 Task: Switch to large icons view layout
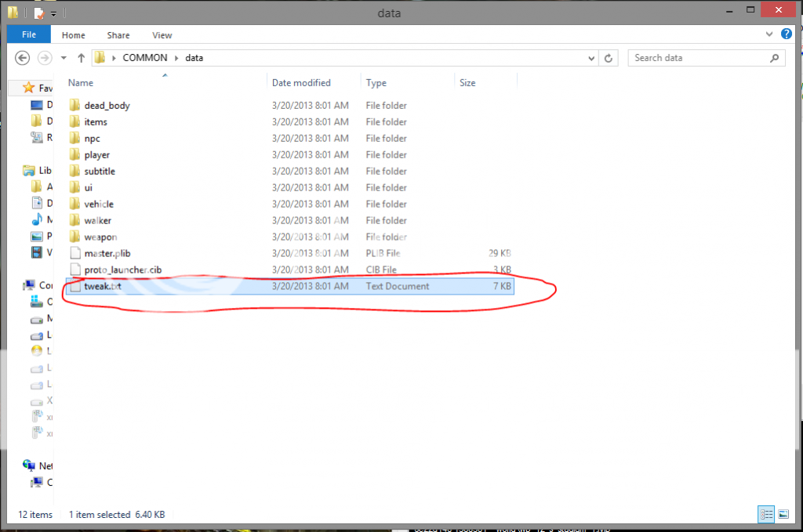(783, 514)
